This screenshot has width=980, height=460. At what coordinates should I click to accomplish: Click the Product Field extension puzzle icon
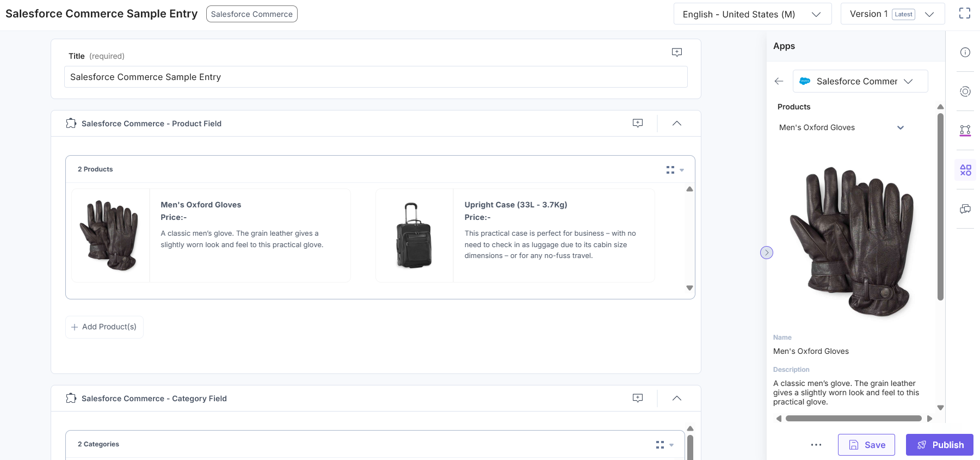click(x=71, y=124)
